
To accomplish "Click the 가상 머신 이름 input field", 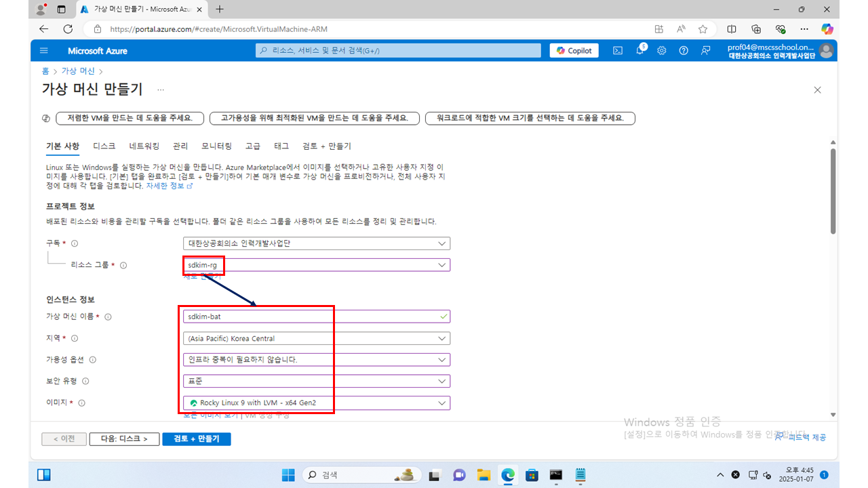I will coord(317,317).
